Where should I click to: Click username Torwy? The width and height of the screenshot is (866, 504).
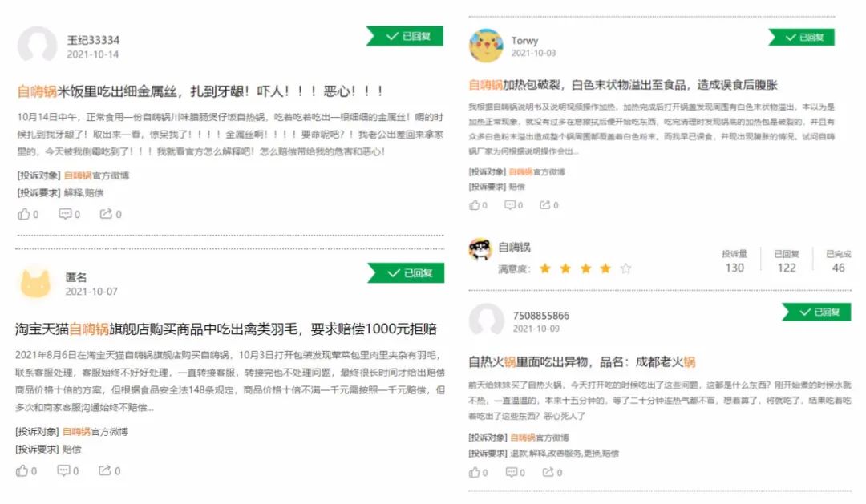[x=524, y=40]
